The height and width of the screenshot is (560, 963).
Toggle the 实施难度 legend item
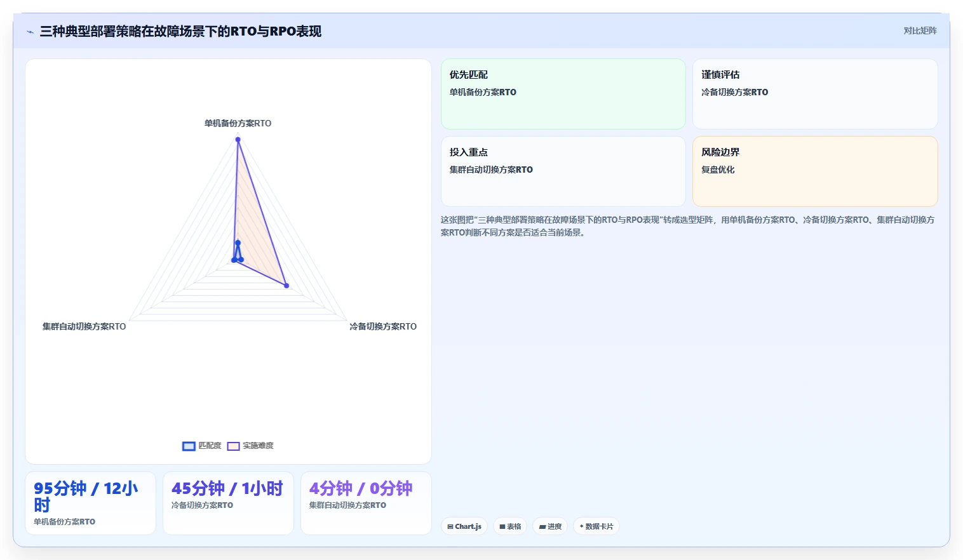click(x=250, y=446)
